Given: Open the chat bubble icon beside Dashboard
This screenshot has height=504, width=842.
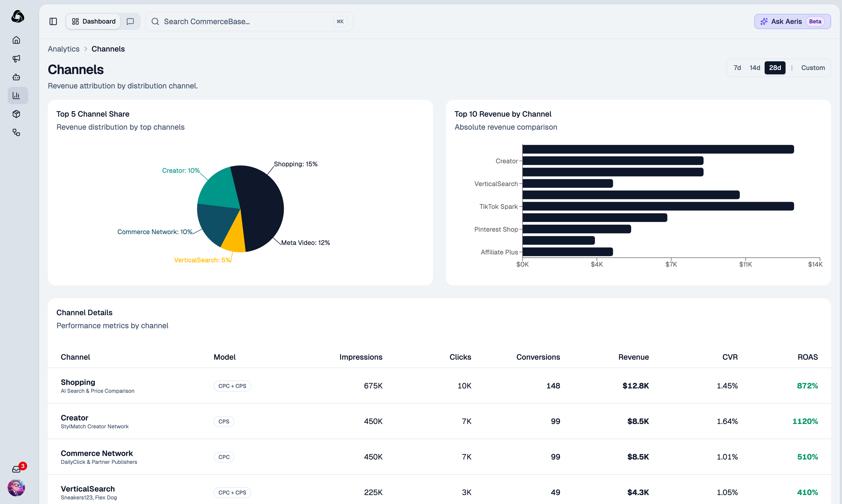Looking at the screenshot, I should click(130, 21).
